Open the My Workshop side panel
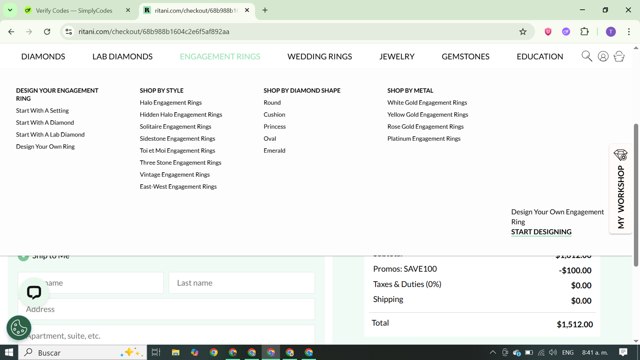The height and width of the screenshot is (360, 640). pyautogui.click(x=620, y=189)
